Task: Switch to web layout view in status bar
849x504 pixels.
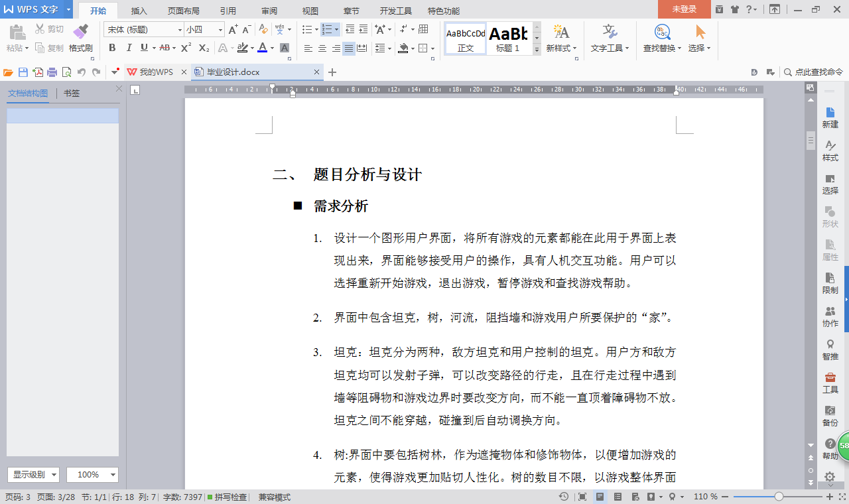Action: (x=635, y=497)
